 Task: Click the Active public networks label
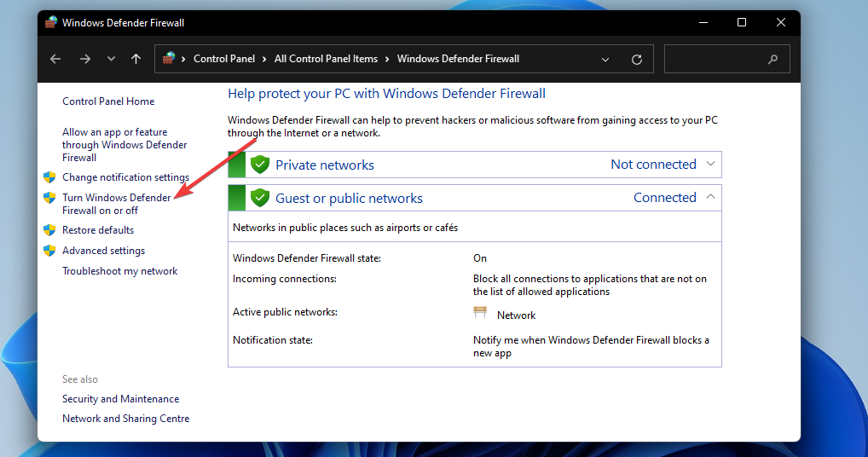[285, 312]
